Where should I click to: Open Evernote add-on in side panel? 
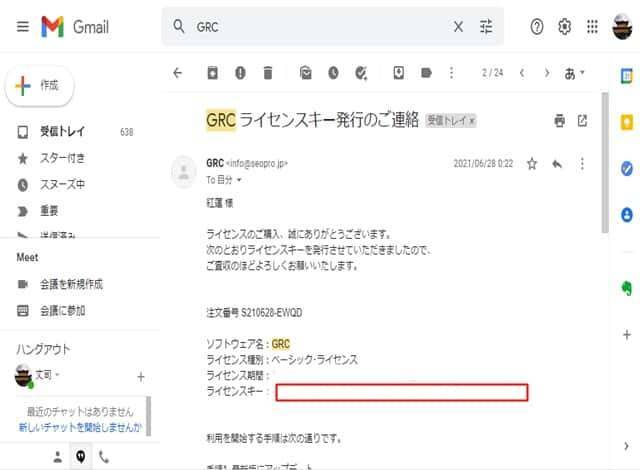[627, 288]
